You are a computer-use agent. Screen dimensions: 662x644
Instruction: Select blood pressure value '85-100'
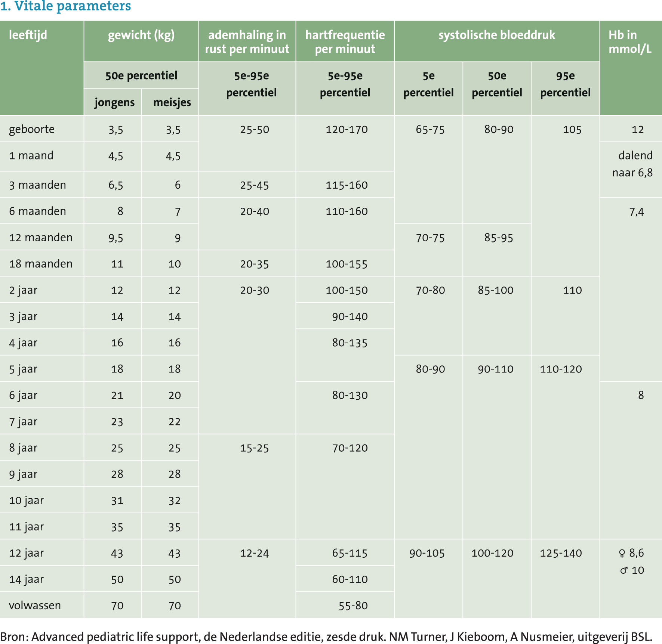496,290
